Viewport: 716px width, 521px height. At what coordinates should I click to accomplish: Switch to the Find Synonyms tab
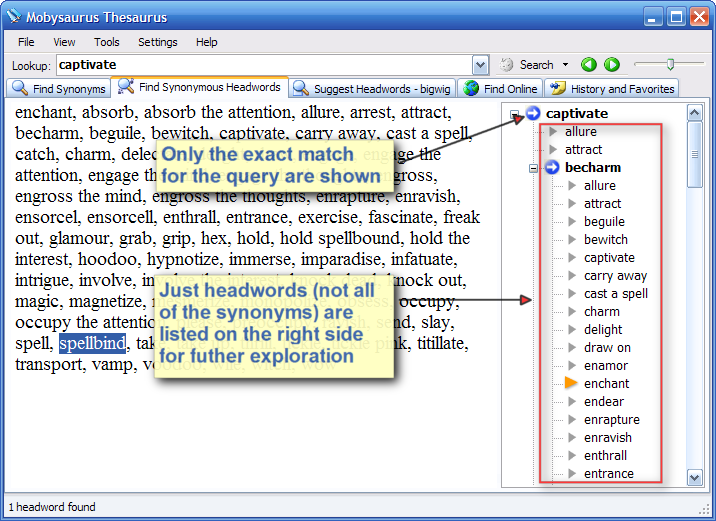(58, 89)
